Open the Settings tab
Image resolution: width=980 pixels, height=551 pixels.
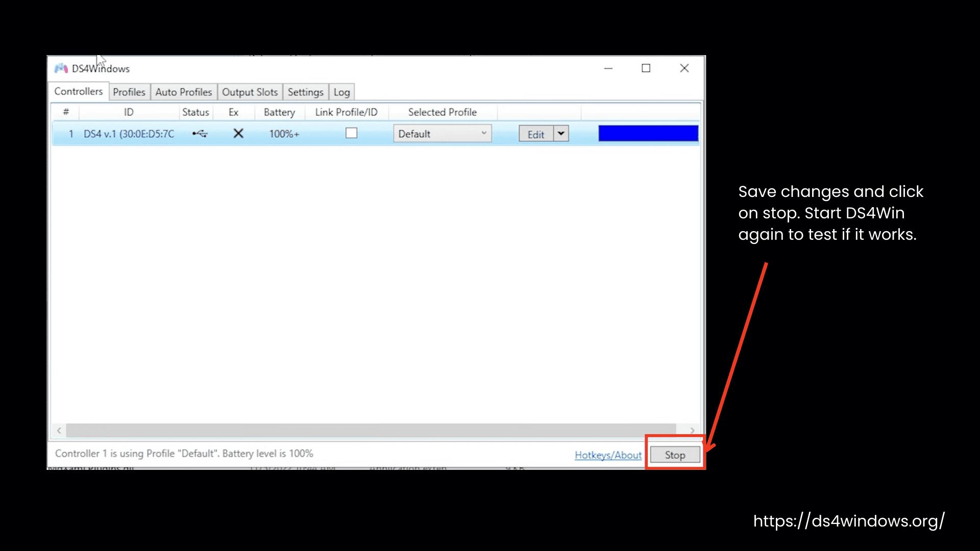(306, 92)
